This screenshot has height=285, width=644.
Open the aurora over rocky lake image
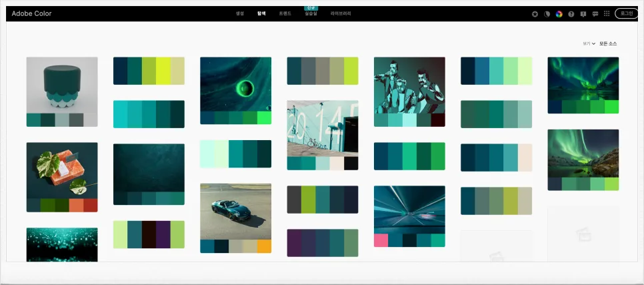(x=583, y=154)
